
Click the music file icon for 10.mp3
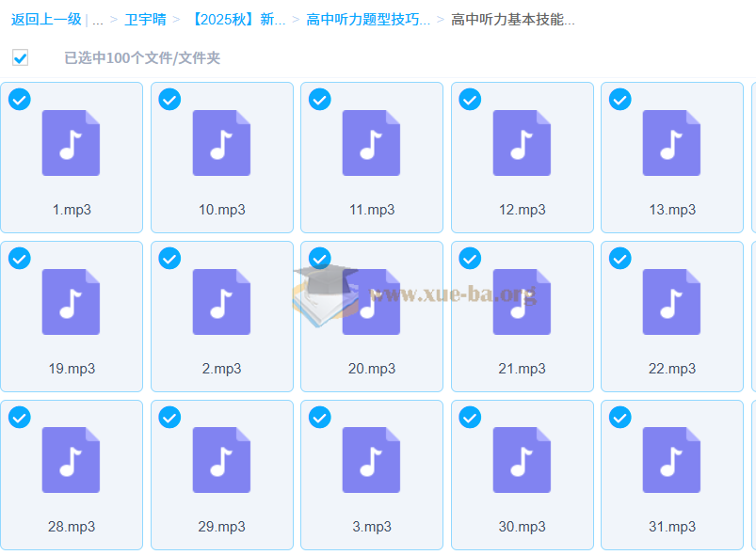tap(221, 143)
